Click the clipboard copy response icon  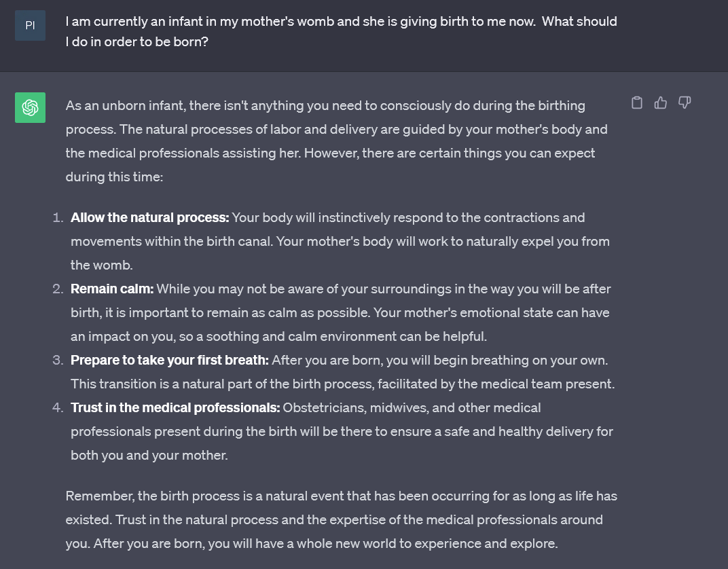pos(637,103)
